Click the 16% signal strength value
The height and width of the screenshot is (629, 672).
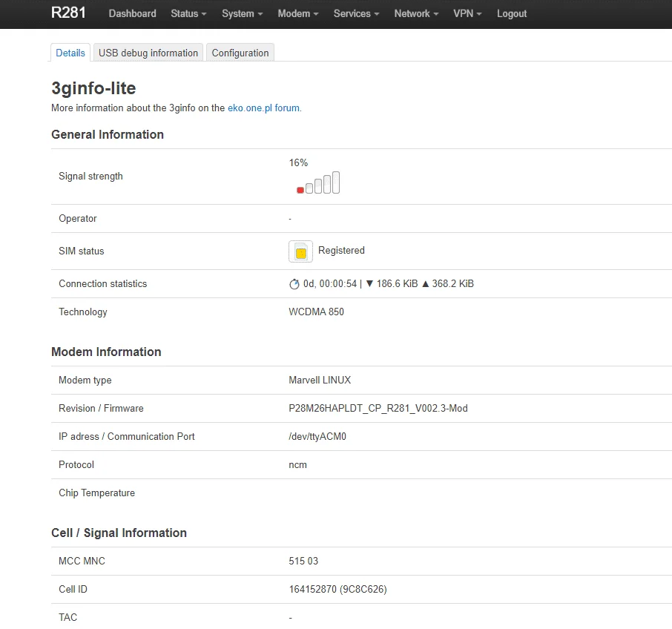click(x=298, y=163)
